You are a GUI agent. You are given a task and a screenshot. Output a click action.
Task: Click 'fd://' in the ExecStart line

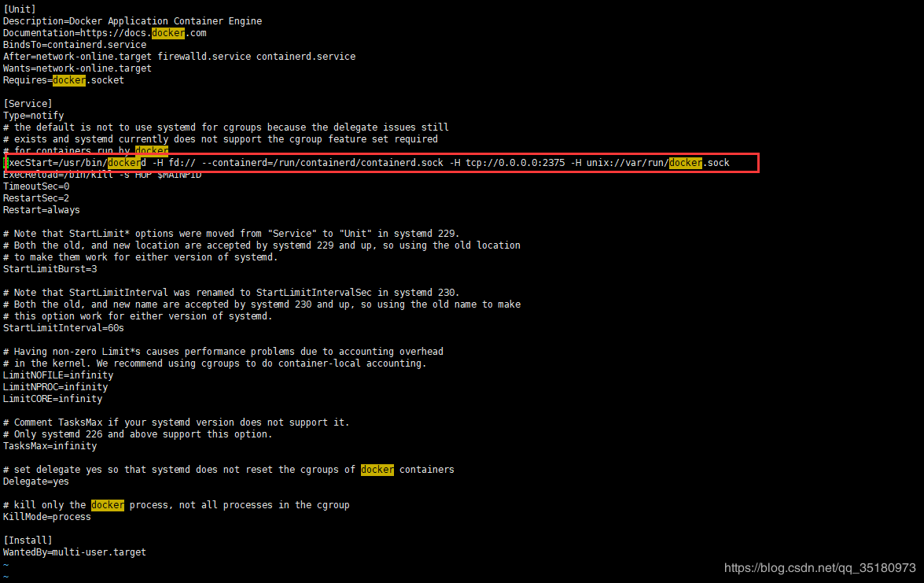[x=182, y=163]
